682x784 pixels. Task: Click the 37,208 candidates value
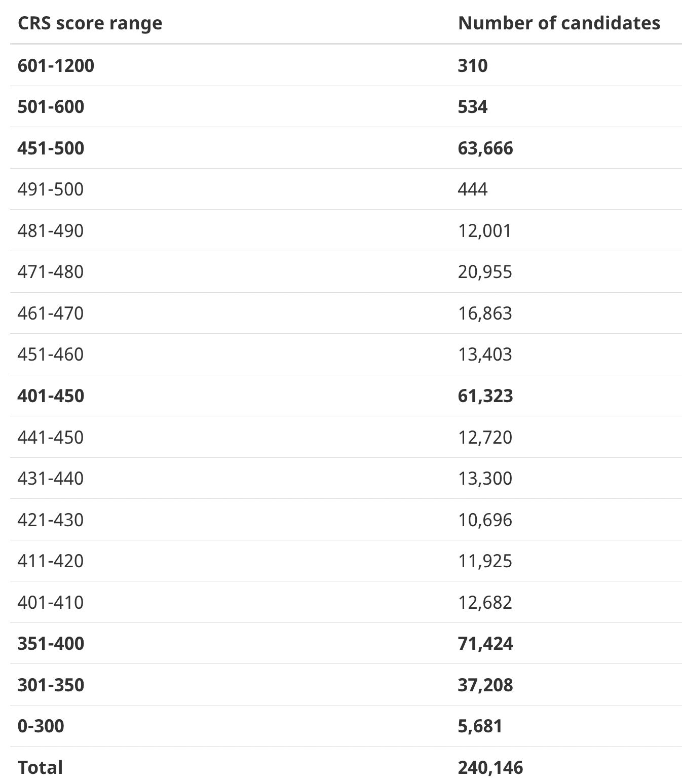[x=485, y=685]
